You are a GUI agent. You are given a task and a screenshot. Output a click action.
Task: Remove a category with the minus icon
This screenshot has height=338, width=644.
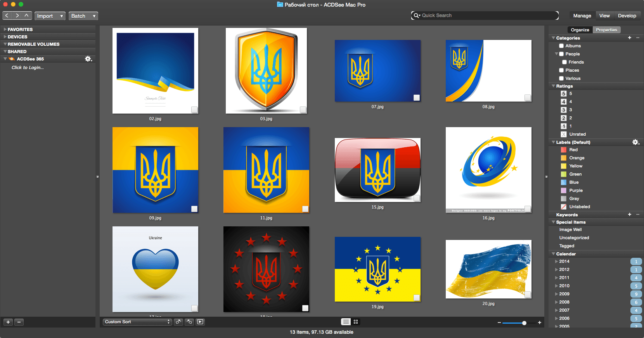point(638,38)
